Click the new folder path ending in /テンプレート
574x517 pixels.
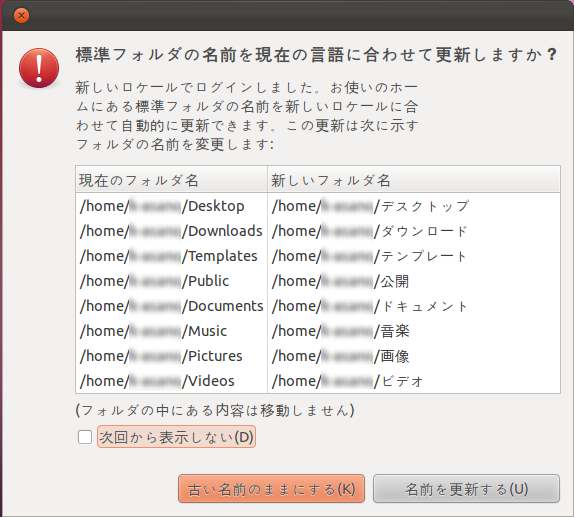point(369,256)
